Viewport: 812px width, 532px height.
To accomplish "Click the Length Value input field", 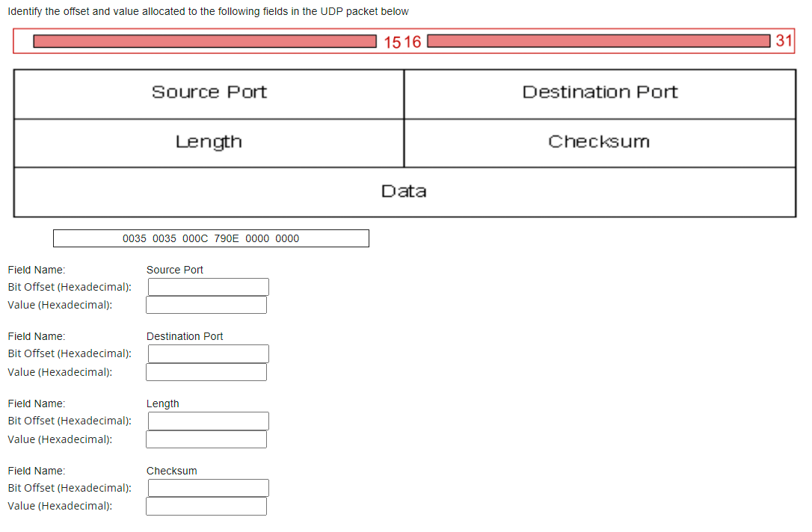I will coord(206,439).
